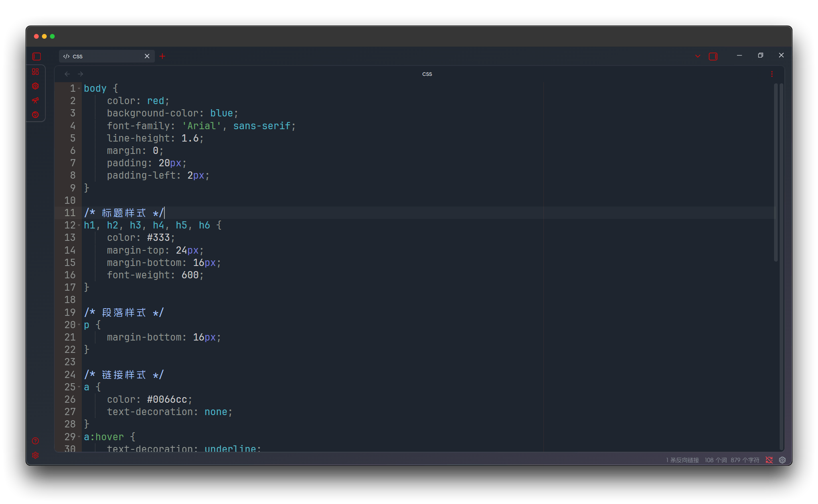Click the editor vertical scrollbar
Image resolution: width=818 pixels, height=504 pixels.
[776, 171]
